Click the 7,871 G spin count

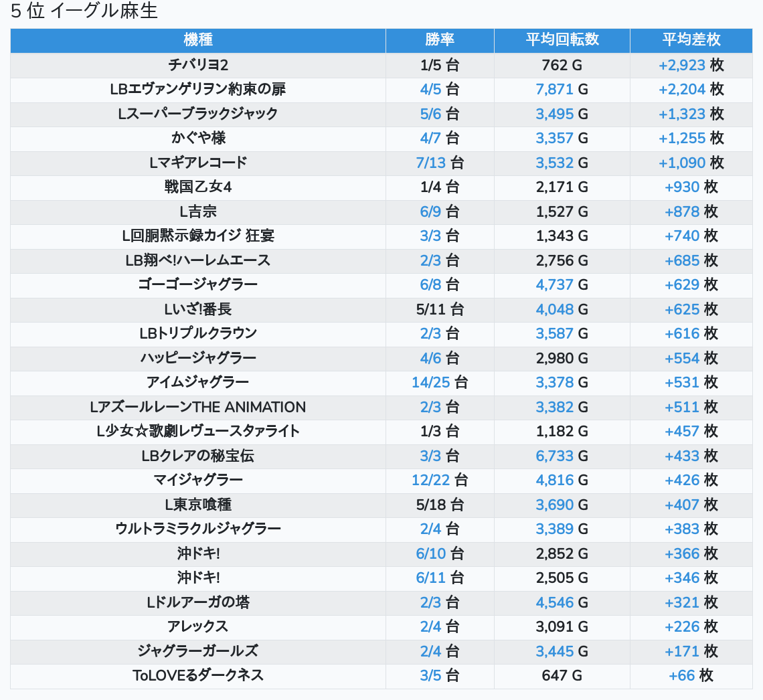point(562,90)
